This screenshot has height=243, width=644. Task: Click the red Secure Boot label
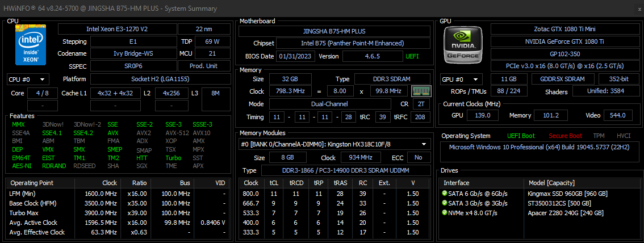[565, 136]
